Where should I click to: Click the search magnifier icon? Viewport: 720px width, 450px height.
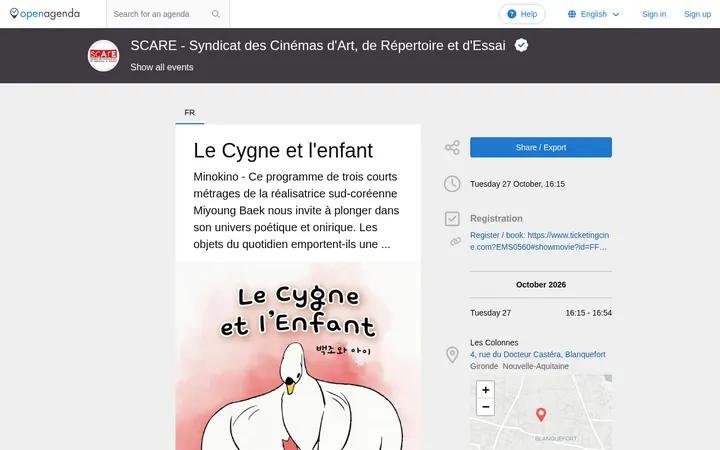tap(216, 14)
